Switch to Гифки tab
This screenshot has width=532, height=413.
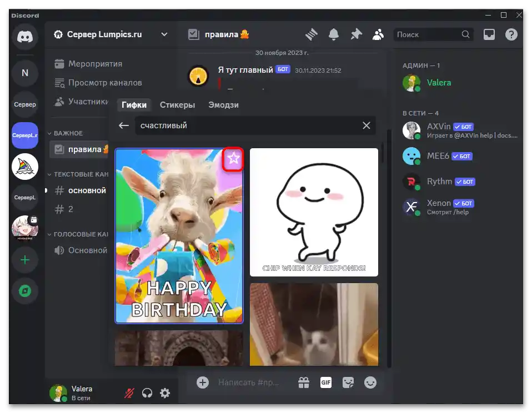click(x=134, y=105)
